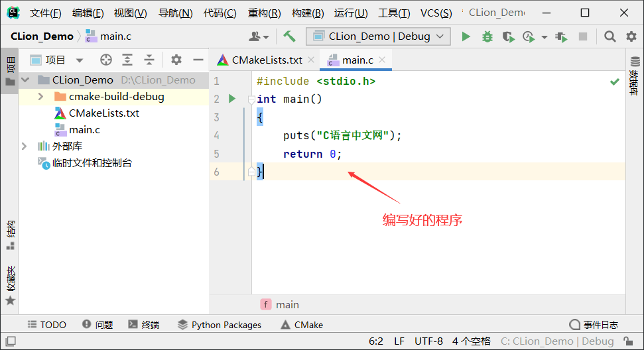The width and height of the screenshot is (644, 350).
Task: Toggle the left-edge Structure sidebar tool window
Action: click(x=9, y=235)
